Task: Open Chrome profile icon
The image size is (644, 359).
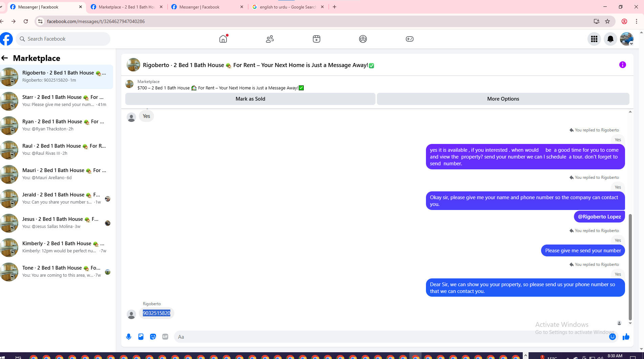Action: pyautogui.click(x=624, y=21)
